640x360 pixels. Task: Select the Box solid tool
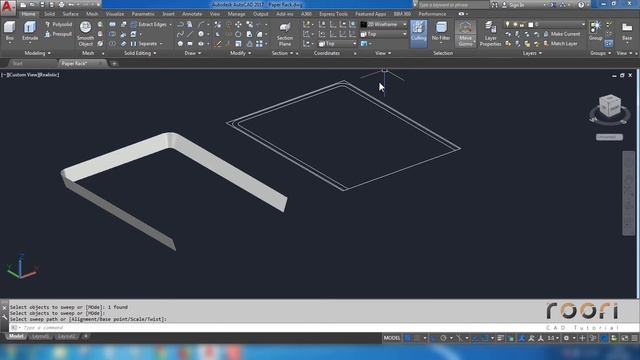(9, 31)
